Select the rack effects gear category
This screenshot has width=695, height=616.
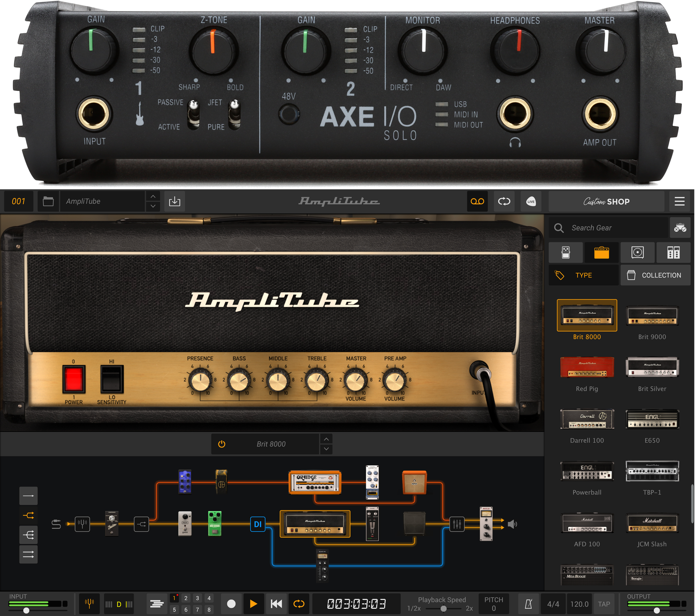pos(673,252)
